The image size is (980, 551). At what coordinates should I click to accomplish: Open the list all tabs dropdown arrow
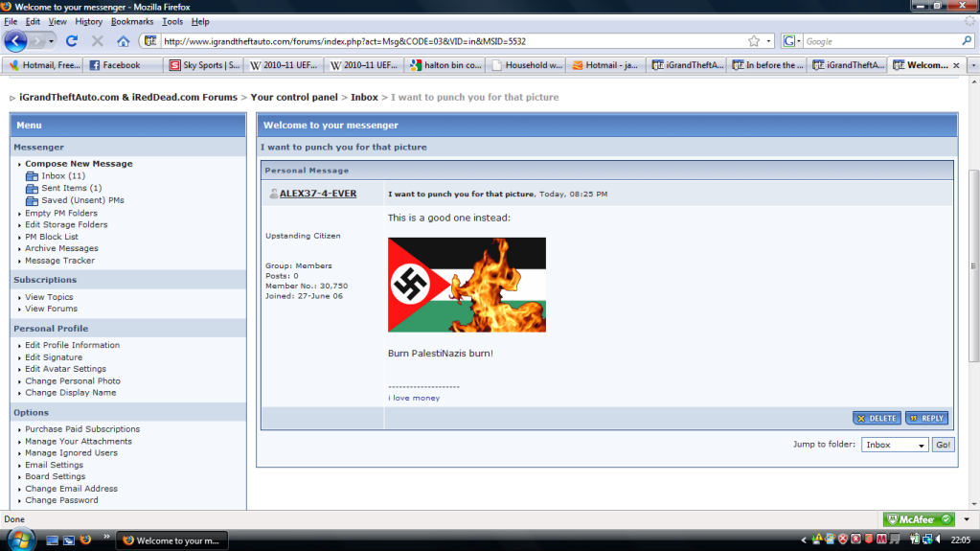pos(973,65)
